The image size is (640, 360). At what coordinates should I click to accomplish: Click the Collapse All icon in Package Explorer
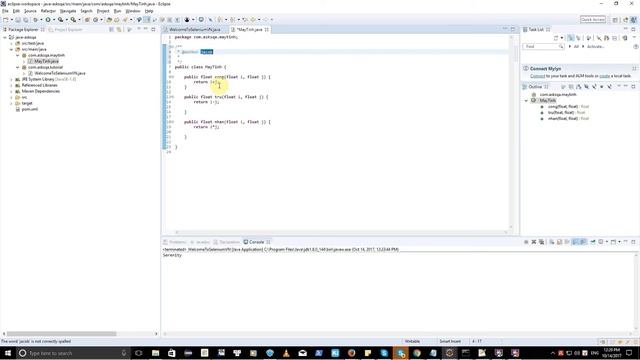click(x=111, y=29)
